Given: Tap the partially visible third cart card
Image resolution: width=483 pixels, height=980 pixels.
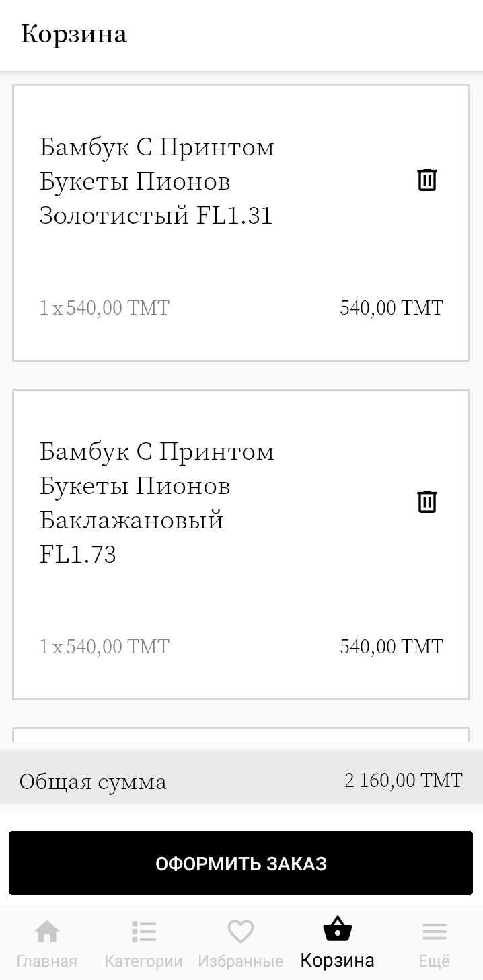Looking at the screenshot, I should click(241, 736).
